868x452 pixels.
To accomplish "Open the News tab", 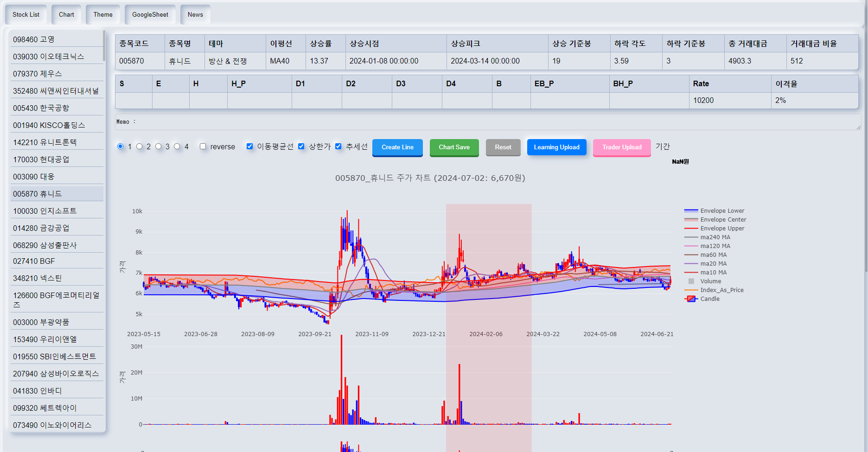I will point(195,14).
